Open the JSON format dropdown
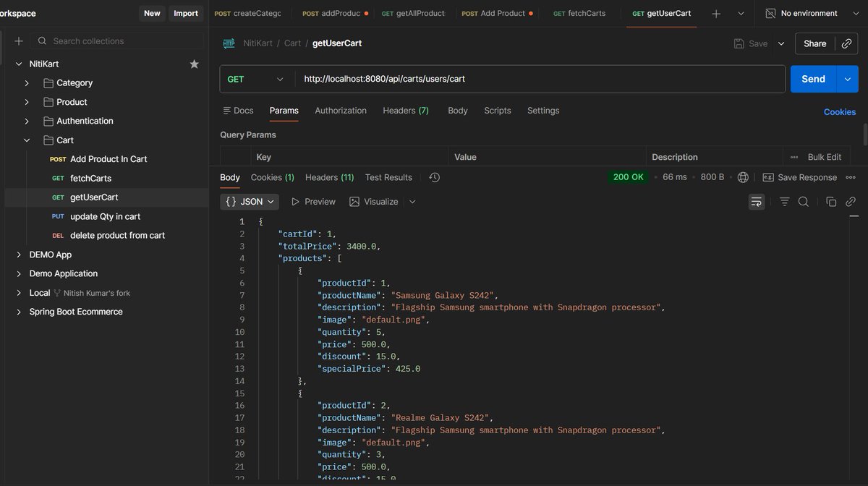This screenshot has height=486, width=868. pyautogui.click(x=250, y=202)
